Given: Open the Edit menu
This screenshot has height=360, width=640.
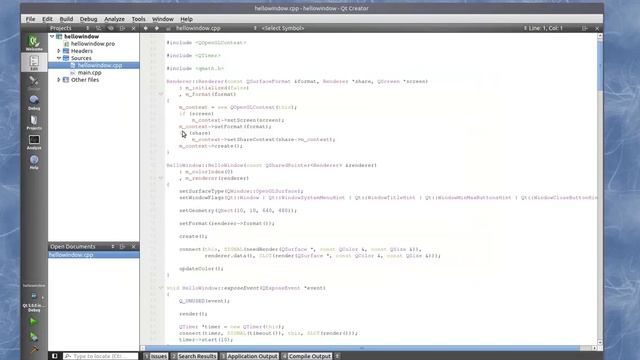Looking at the screenshot, I should coord(47,19).
